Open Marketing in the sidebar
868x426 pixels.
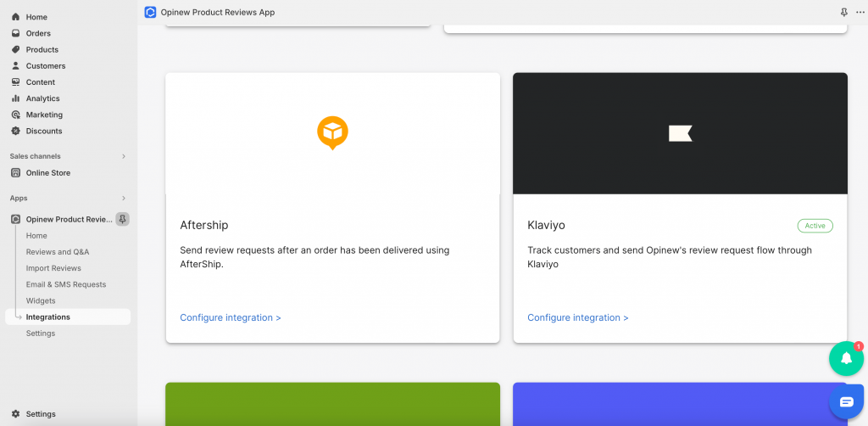[x=44, y=115]
